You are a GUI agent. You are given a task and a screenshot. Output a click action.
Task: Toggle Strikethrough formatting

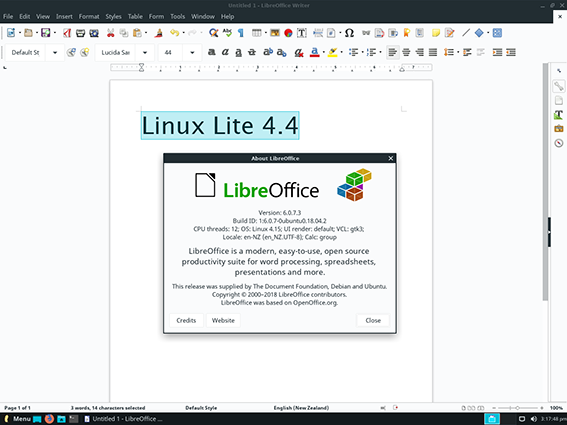(252, 52)
